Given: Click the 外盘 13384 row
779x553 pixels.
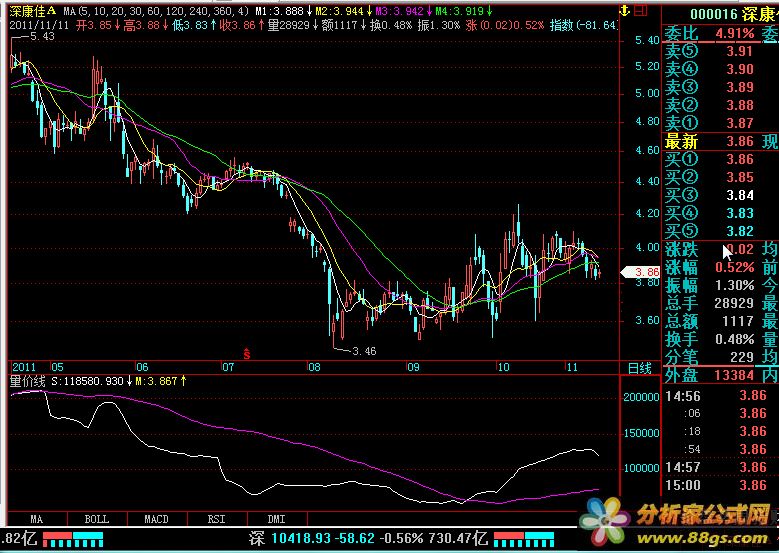Looking at the screenshot, I should [x=709, y=376].
